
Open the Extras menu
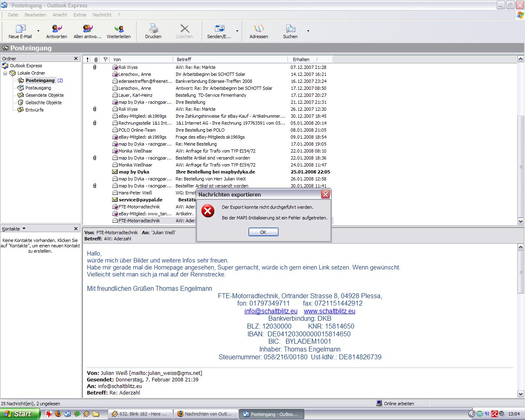pos(80,15)
